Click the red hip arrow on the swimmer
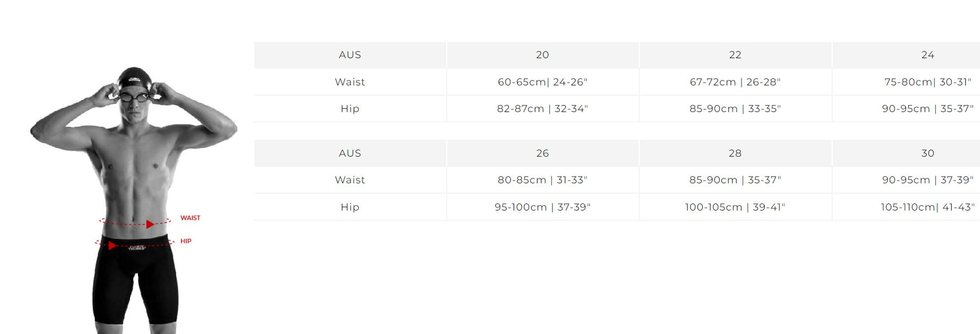The image size is (980, 334). [x=112, y=246]
